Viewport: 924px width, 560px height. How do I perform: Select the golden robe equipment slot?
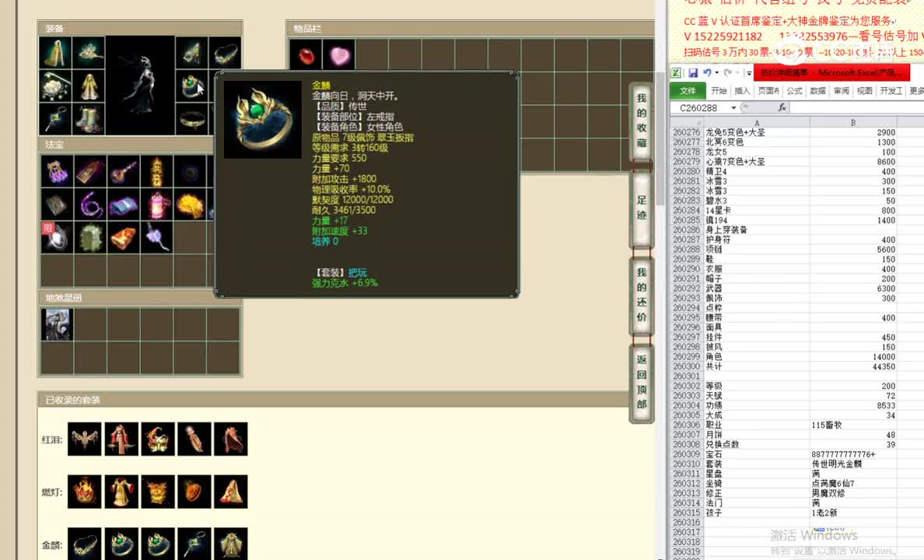pyautogui.click(x=89, y=86)
